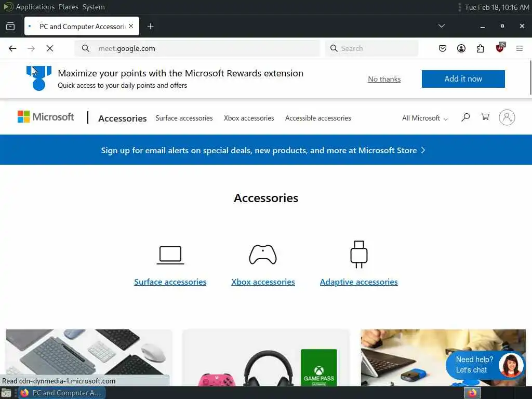This screenshot has width=532, height=399.
Task: Close the PC and Computer Accessories tab
Action: click(131, 26)
